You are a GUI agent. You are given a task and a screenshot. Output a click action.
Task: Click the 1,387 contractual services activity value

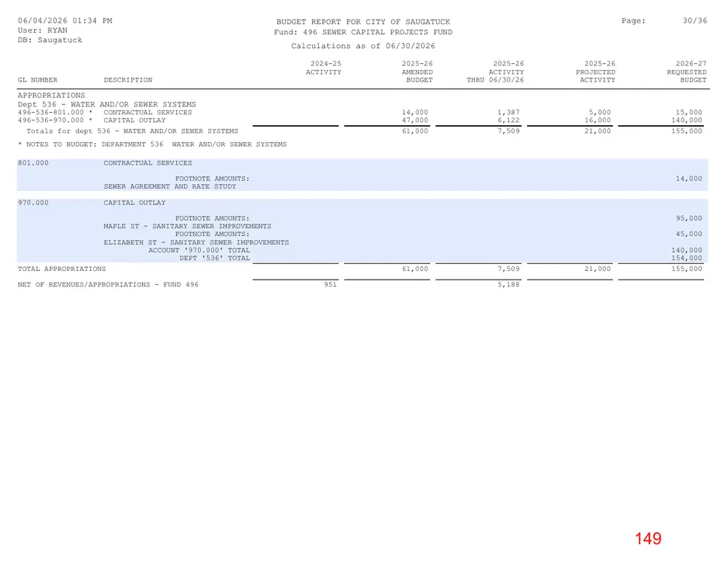[x=508, y=112]
